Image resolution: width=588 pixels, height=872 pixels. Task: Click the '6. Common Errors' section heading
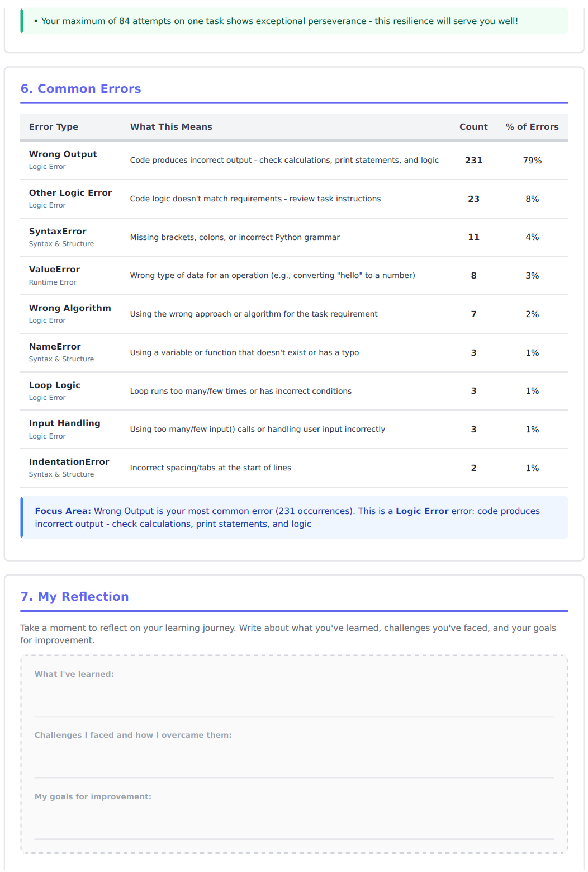[x=80, y=89]
